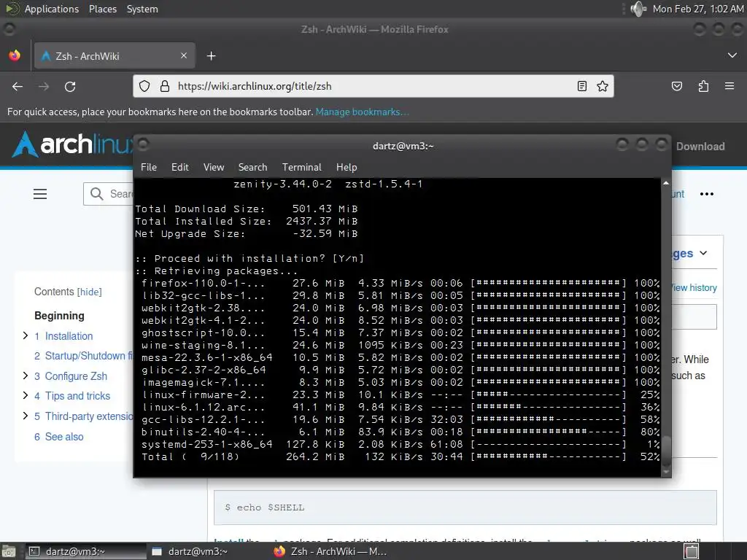Open the Pocket save icon

pos(677,86)
